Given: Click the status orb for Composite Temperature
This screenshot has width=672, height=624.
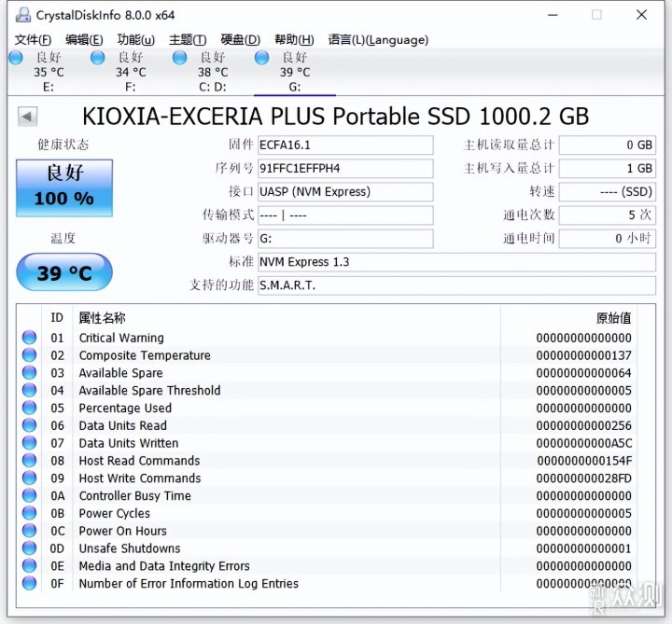Looking at the screenshot, I should (30, 355).
